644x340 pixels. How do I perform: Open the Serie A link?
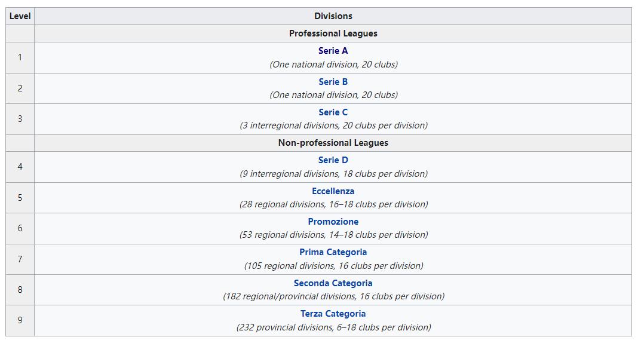[333, 51]
